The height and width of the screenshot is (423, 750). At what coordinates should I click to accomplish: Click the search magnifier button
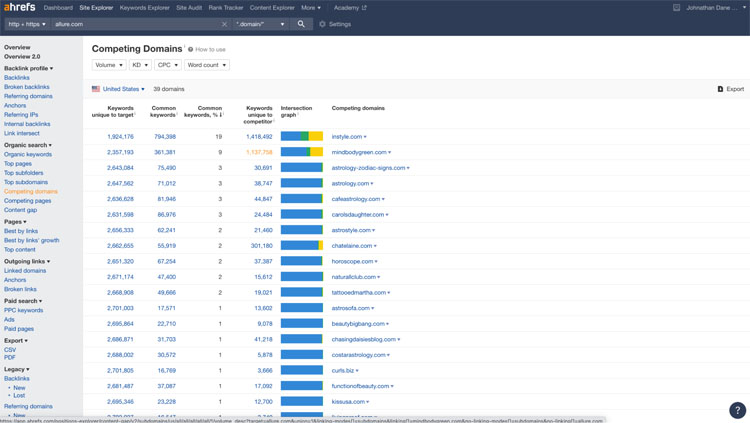click(301, 24)
